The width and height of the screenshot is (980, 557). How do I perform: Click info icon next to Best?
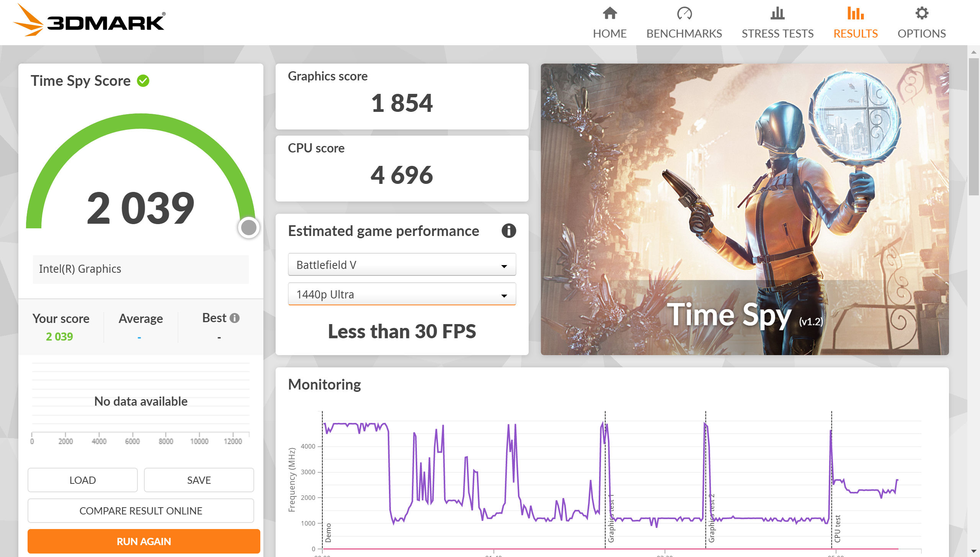click(x=235, y=318)
